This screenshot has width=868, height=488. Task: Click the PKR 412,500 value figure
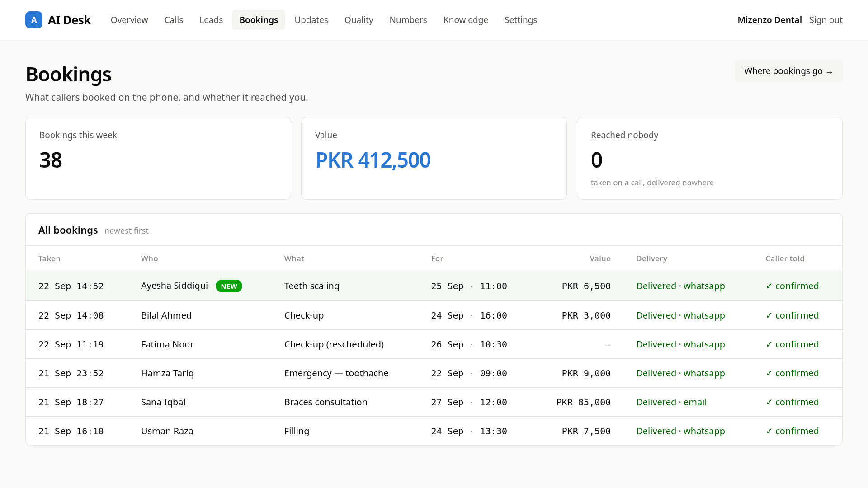(373, 160)
